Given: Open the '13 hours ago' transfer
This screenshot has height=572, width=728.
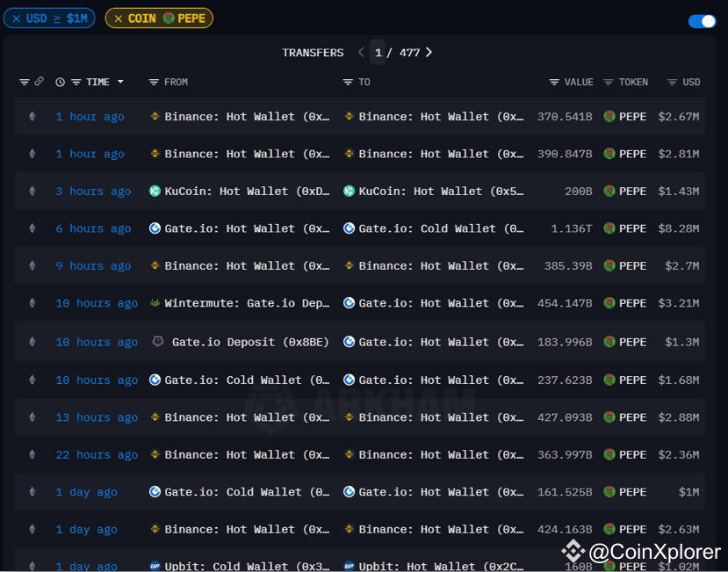Looking at the screenshot, I should click(x=97, y=417).
